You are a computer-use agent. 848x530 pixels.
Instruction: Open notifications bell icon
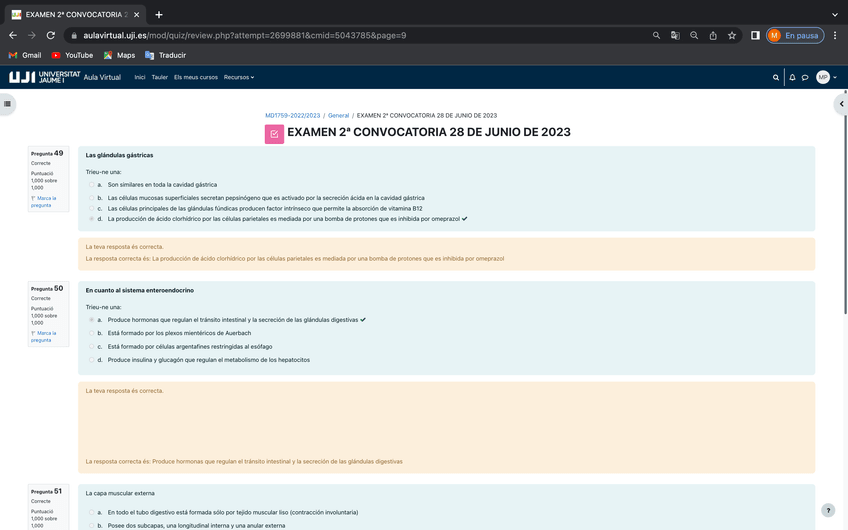792,77
